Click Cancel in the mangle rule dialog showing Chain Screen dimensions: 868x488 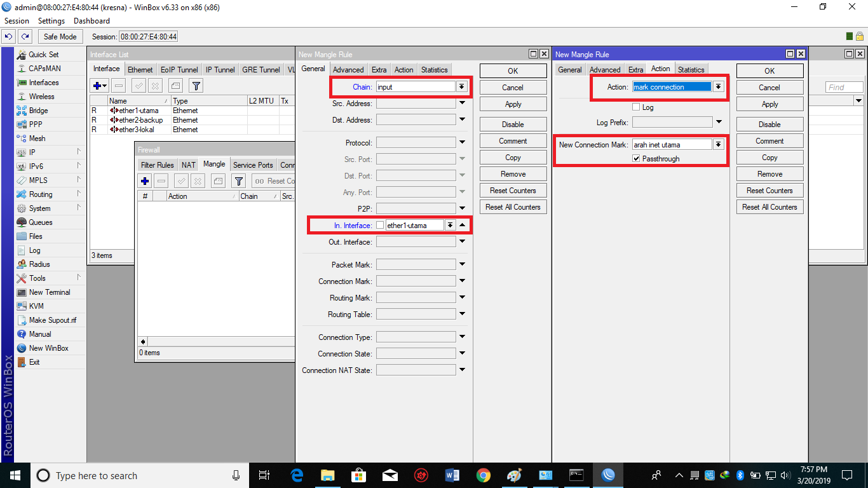click(x=513, y=88)
